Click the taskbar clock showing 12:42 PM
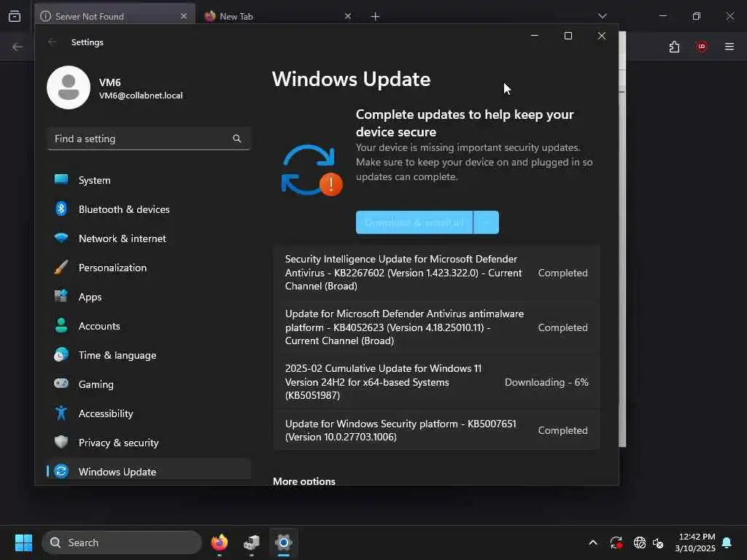747x560 pixels. click(x=695, y=542)
